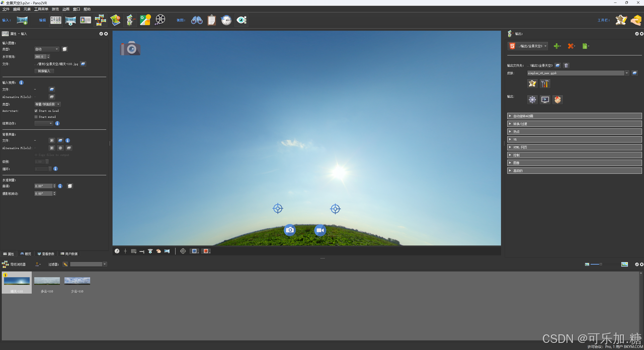Open the Properties panel toolbar icon
Viewport: 644px width, 350px height.
click(55, 20)
